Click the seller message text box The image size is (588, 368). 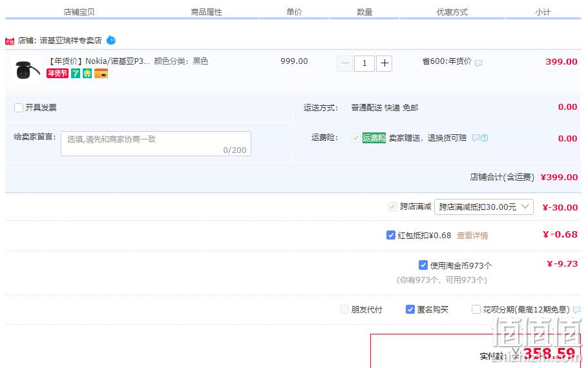156,143
